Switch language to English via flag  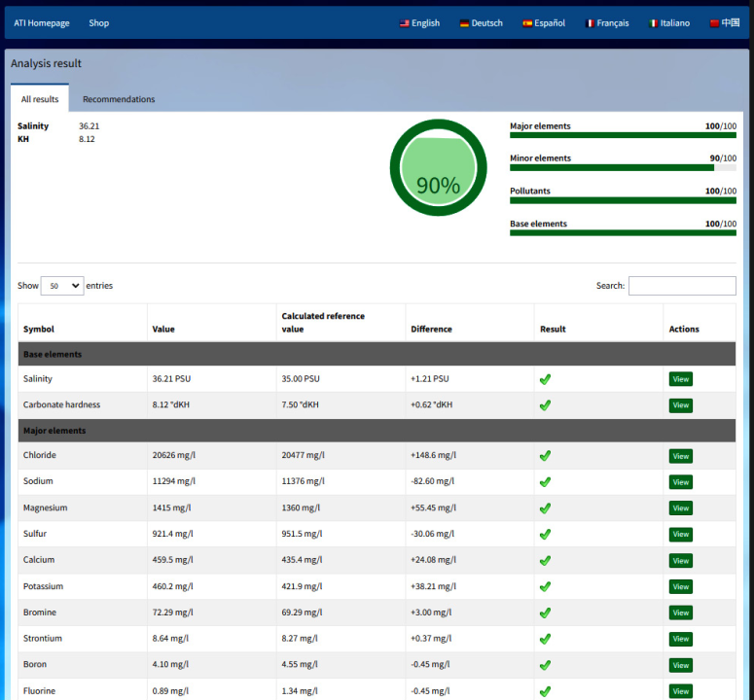coord(405,23)
